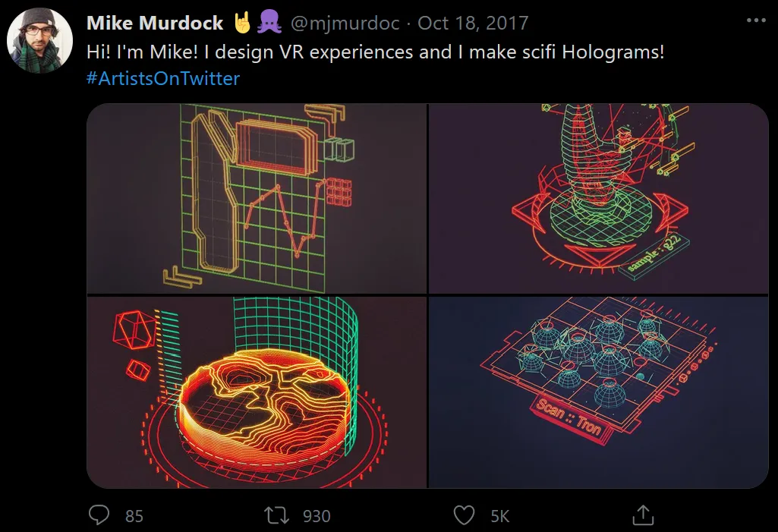
Task: Click the rock-hand emoji beside the name
Action: 243,23
